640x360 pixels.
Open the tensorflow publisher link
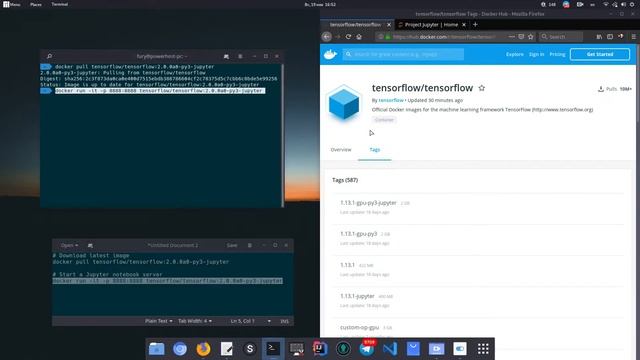(391, 100)
